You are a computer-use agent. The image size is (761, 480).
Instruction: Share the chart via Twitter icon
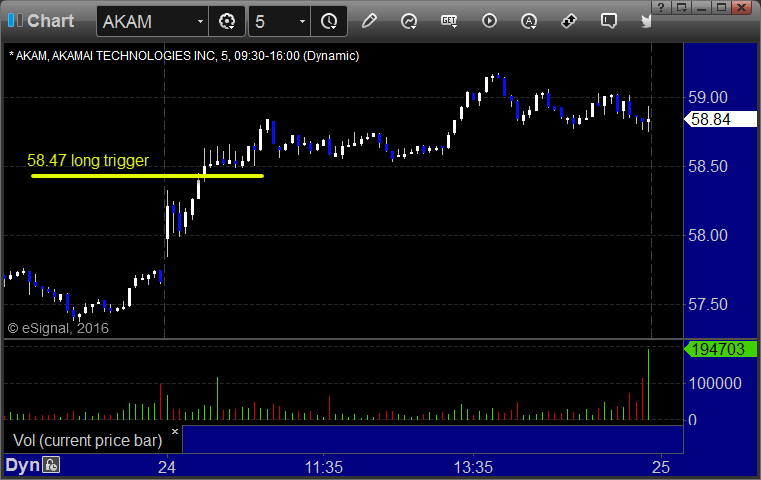[646, 21]
